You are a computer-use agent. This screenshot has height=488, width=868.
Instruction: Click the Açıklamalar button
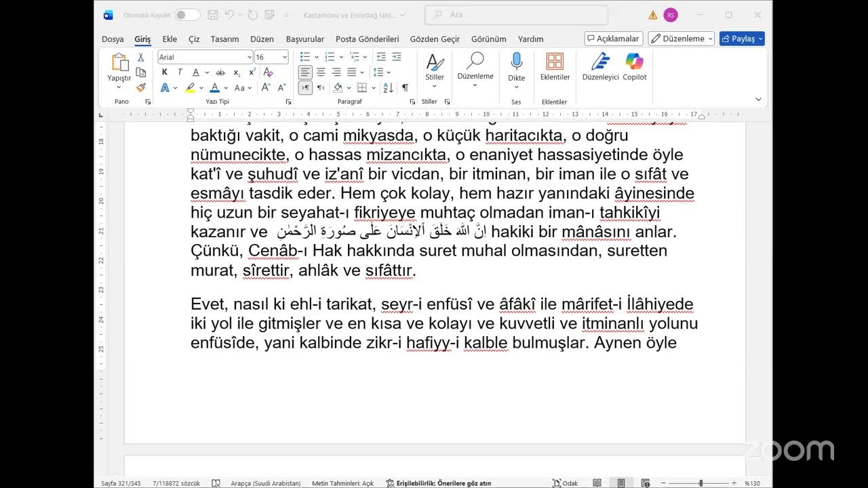(x=614, y=39)
